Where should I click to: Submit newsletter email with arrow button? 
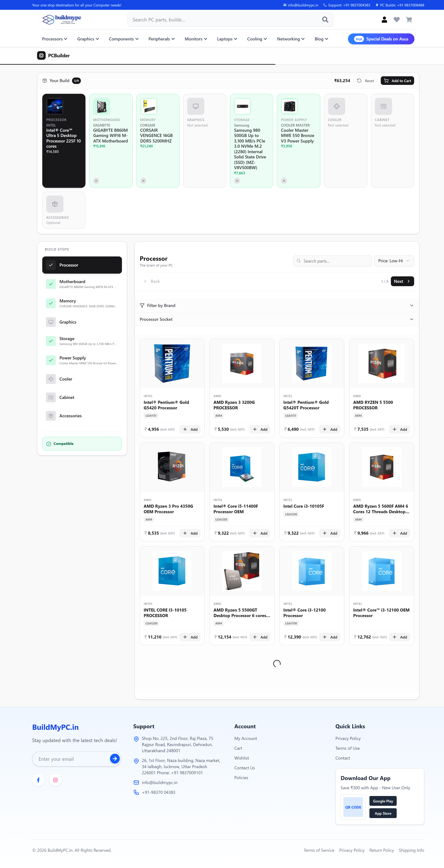(115, 759)
